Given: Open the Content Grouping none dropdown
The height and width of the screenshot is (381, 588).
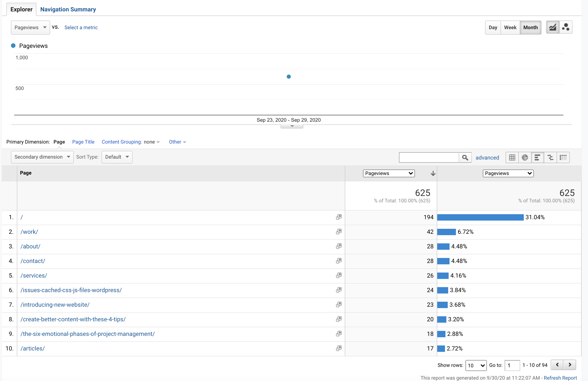Looking at the screenshot, I should click(152, 142).
